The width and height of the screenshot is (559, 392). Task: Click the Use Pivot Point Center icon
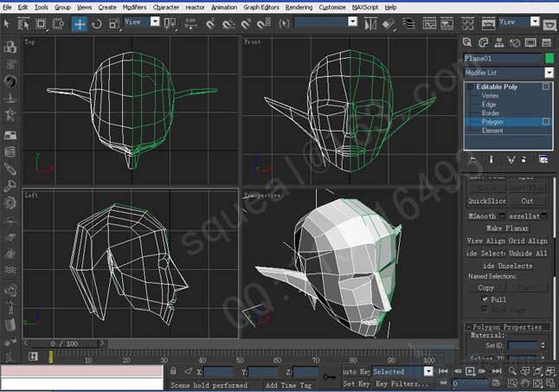tap(170, 24)
